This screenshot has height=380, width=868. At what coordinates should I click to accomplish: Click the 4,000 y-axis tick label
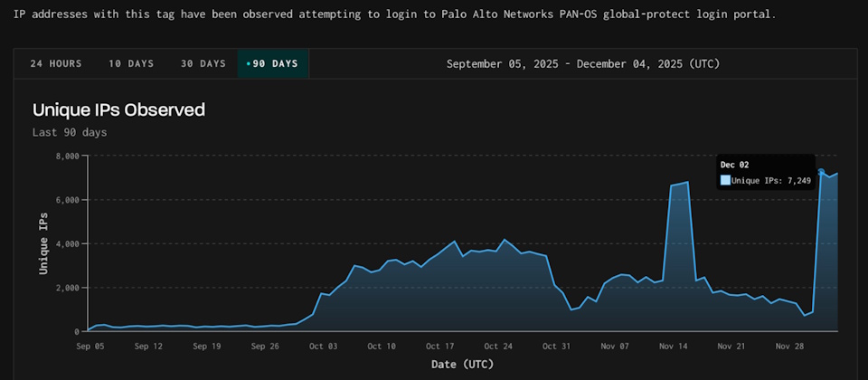click(67, 243)
